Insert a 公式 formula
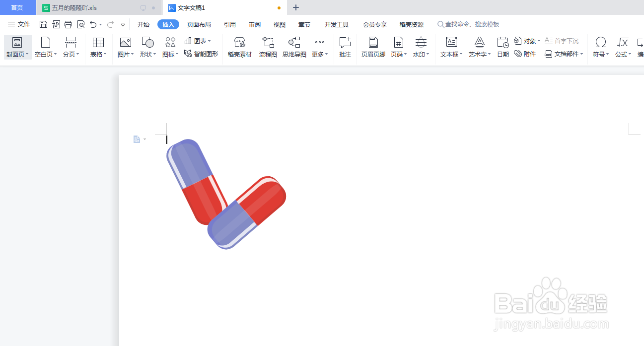The width and height of the screenshot is (644, 346). click(622, 47)
